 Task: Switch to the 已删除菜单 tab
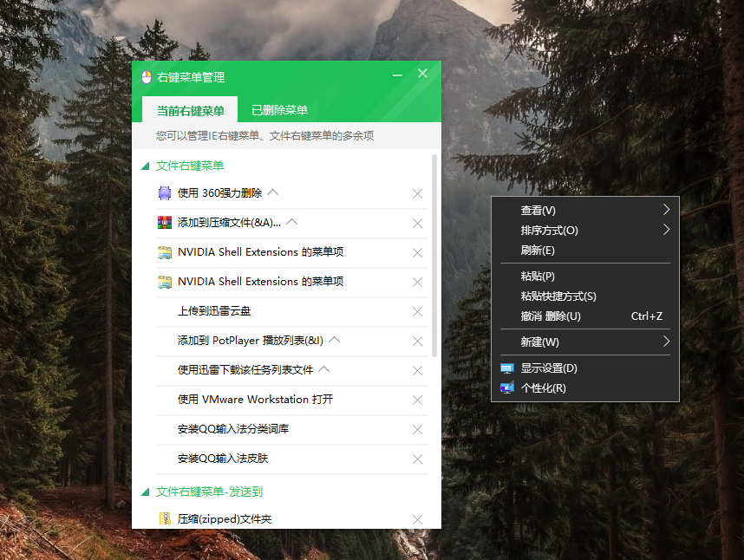coord(279,110)
